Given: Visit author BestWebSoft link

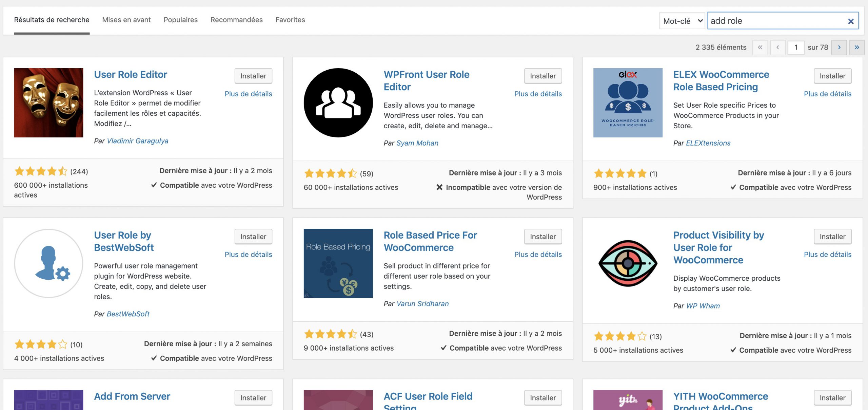Looking at the screenshot, I should click(x=128, y=314).
